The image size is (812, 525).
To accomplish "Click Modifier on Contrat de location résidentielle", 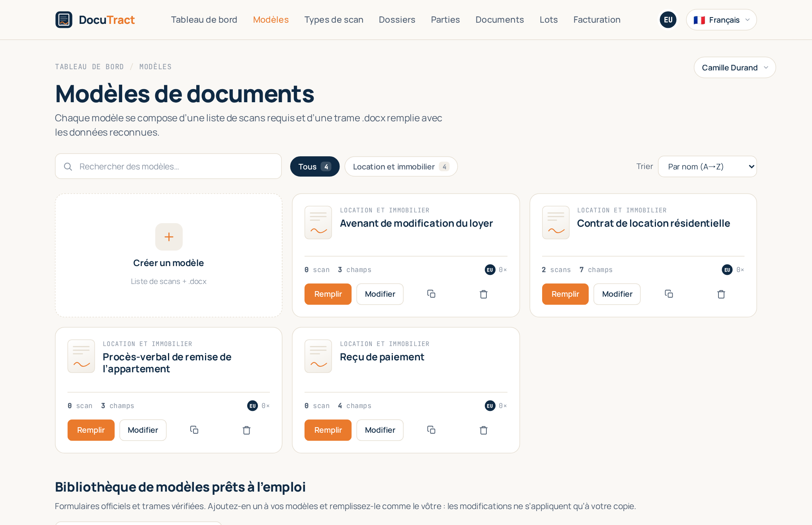I will click(617, 294).
